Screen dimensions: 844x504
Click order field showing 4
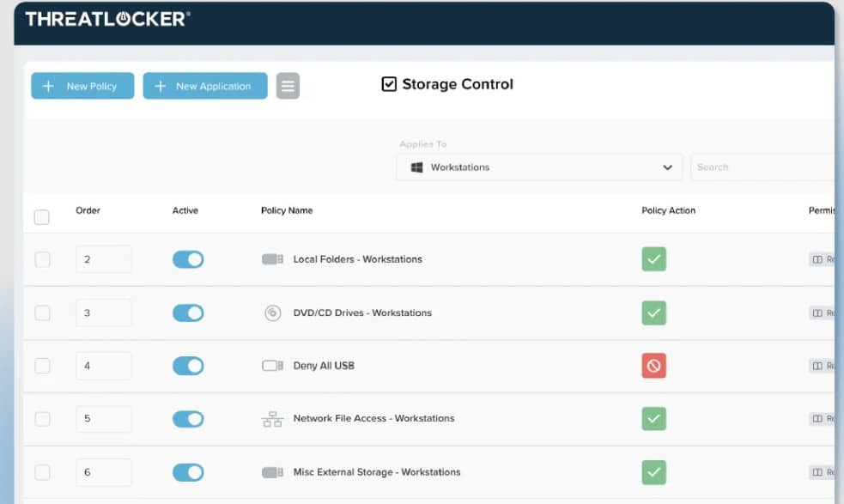point(103,366)
